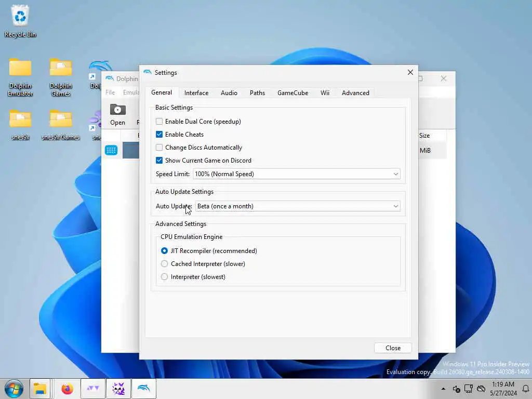Image resolution: width=532 pixels, height=399 pixels.
Task: Click the dolphin icon in Dolphin window title bar
Action: [109, 79]
